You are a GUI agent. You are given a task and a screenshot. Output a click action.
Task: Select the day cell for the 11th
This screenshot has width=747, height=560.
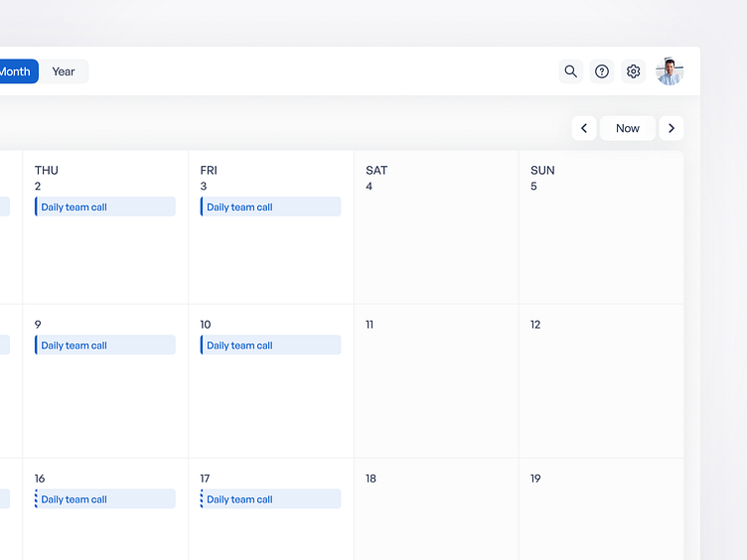click(x=436, y=387)
